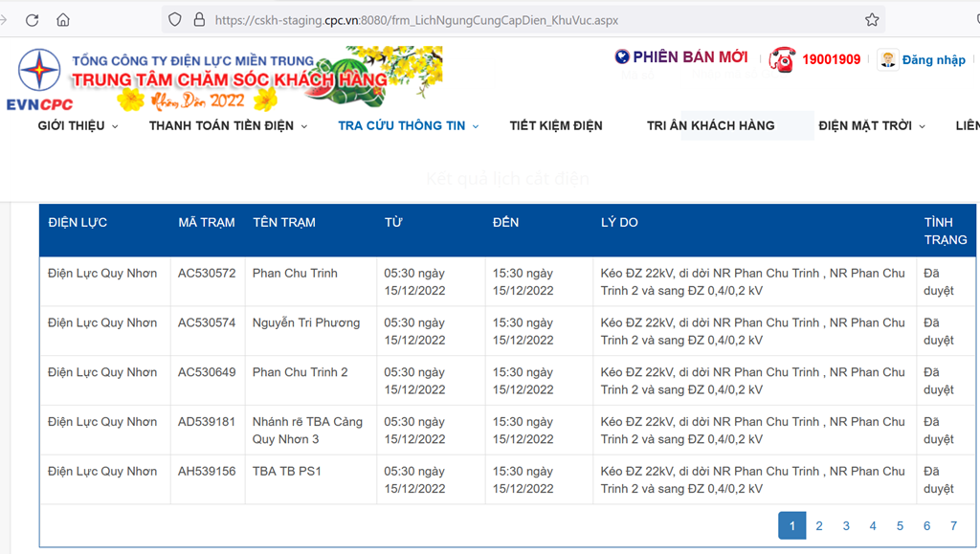Bookmark this page with the star icon
The width and height of the screenshot is (980, 554).
pos(872,20)
